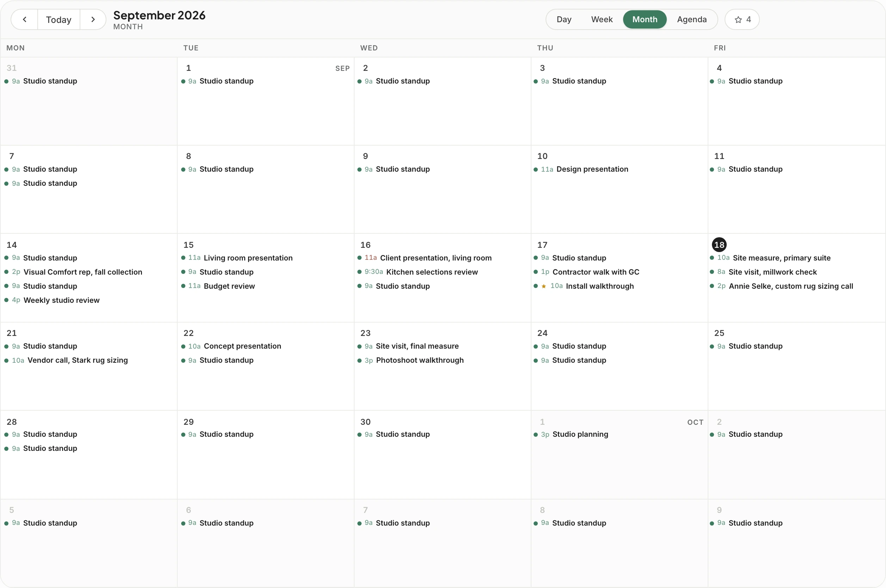The image size is (886, 588).
Task: Click the September 2026 title
Action: click(159, 16)
